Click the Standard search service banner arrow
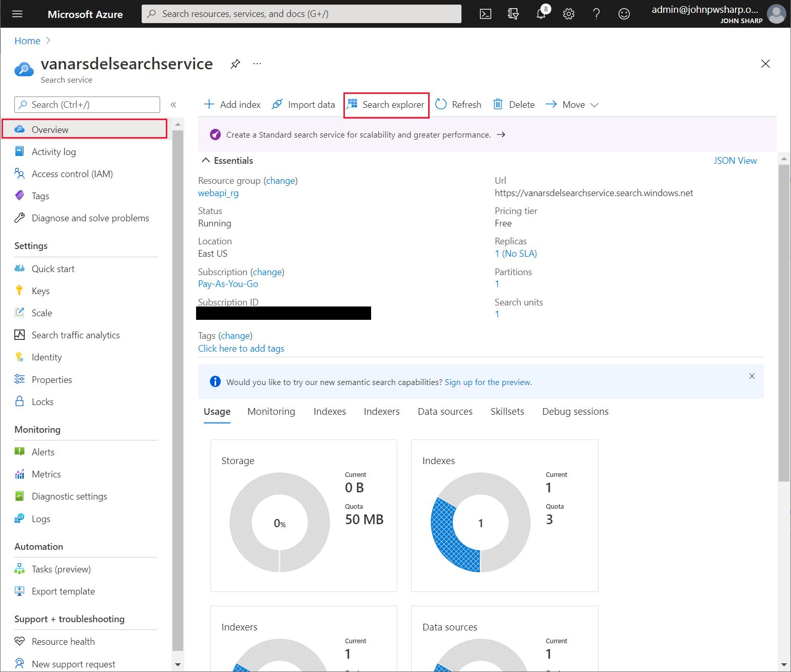This screenshot has height=672, width=791. tap(501, 135)
